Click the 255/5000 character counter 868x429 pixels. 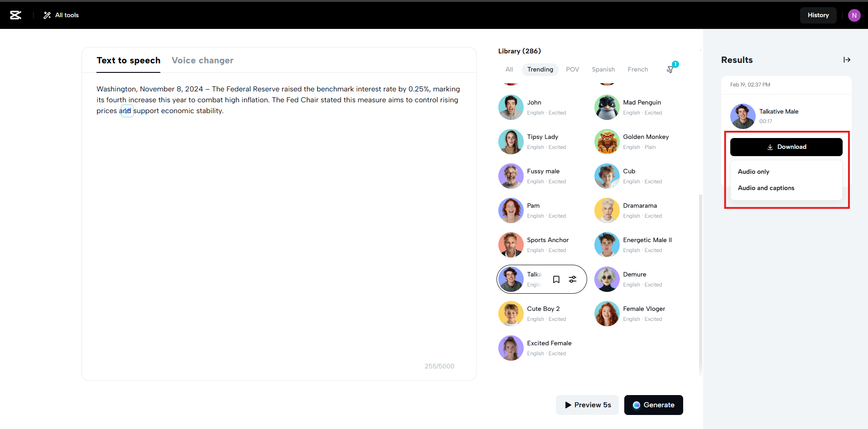pos(439,366)
